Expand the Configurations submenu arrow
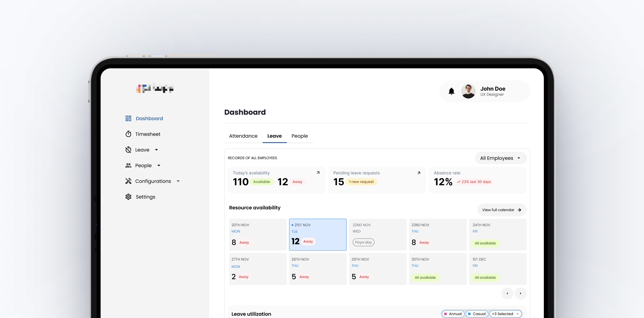644x318 pixels. [x=178, y=181]
